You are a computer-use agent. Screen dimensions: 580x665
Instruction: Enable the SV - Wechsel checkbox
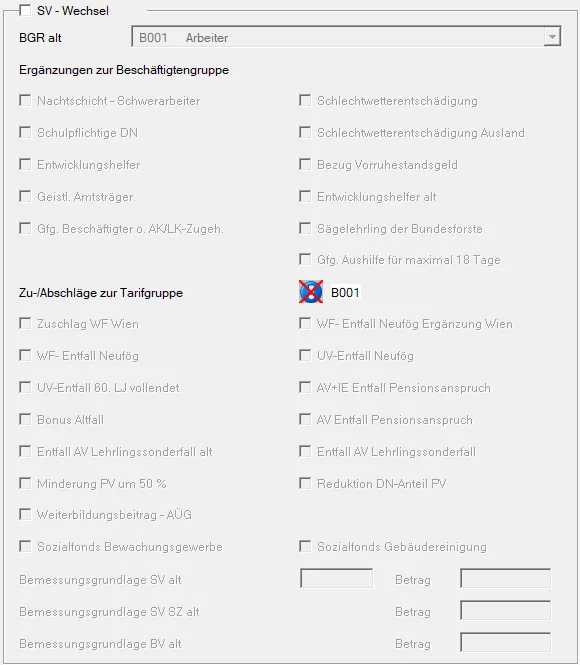pyautogui.click(x=25, y=10)
